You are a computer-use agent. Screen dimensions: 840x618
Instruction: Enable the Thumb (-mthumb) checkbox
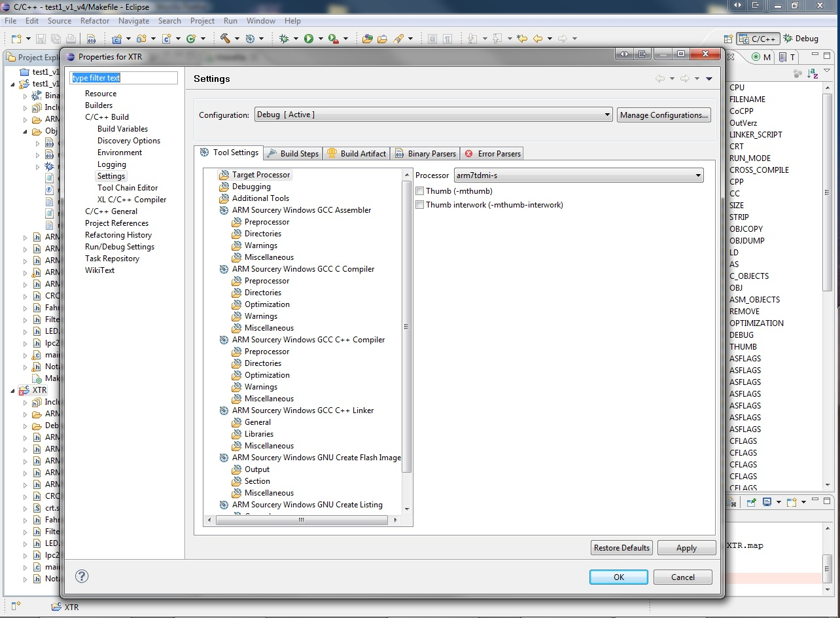(420, 191)
